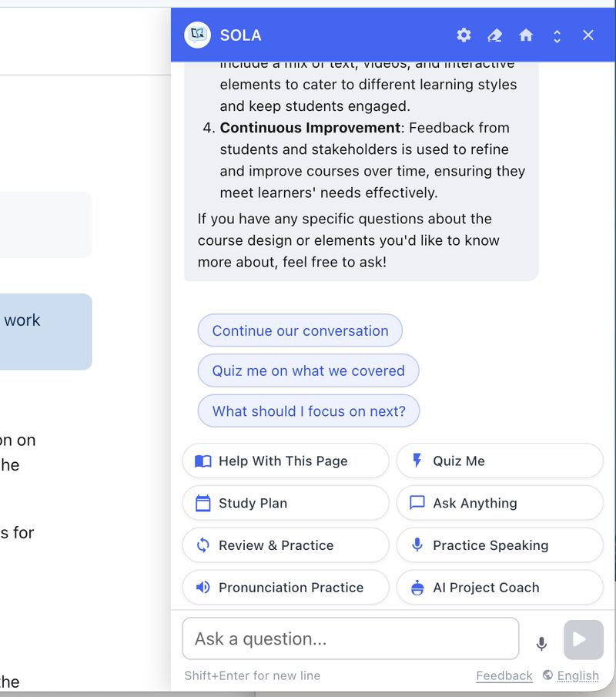Choose 'Quiz me on what we covered'
This screenshot has width=616, height=697.
[x=308, y=370]
